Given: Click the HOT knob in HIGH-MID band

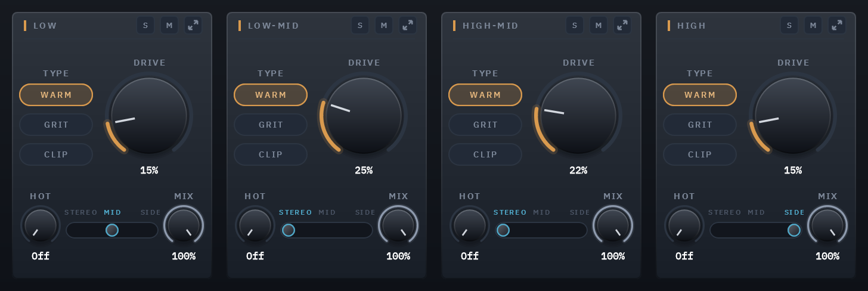Looking at the screenshot, I should point(470,225).
